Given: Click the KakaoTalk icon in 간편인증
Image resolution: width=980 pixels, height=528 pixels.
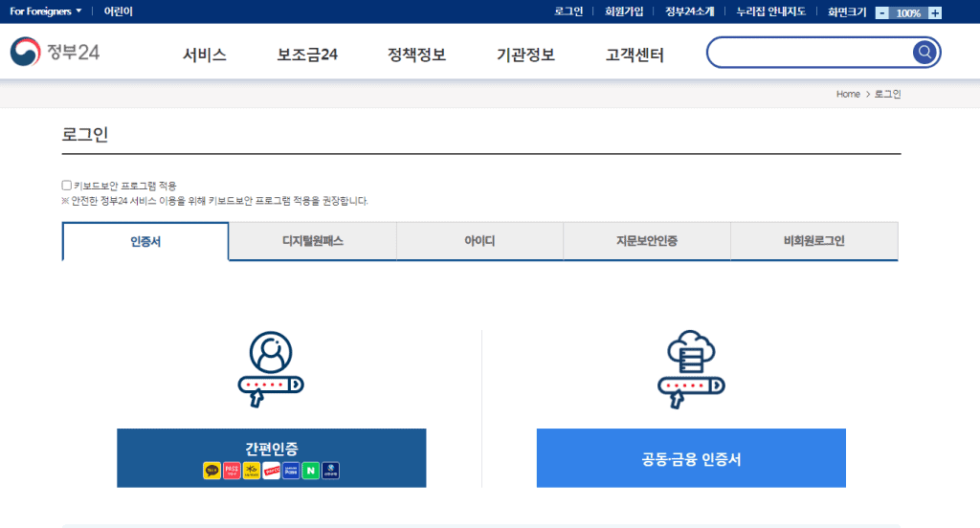Looking at the screenshot, I should point(212,470).
